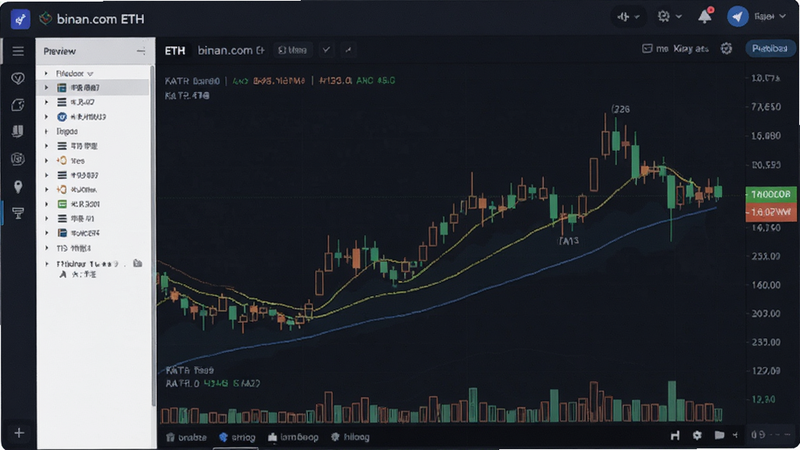Click the blue pill button at chart top right
Image resolution: width=800 pixels, height=450 pixels.
[x=769, y=48]
